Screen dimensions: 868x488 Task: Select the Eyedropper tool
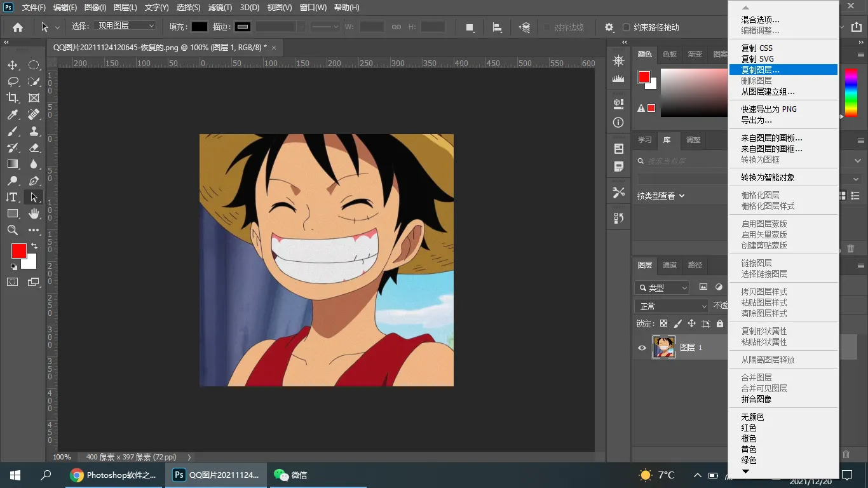[x=13, y=114]
